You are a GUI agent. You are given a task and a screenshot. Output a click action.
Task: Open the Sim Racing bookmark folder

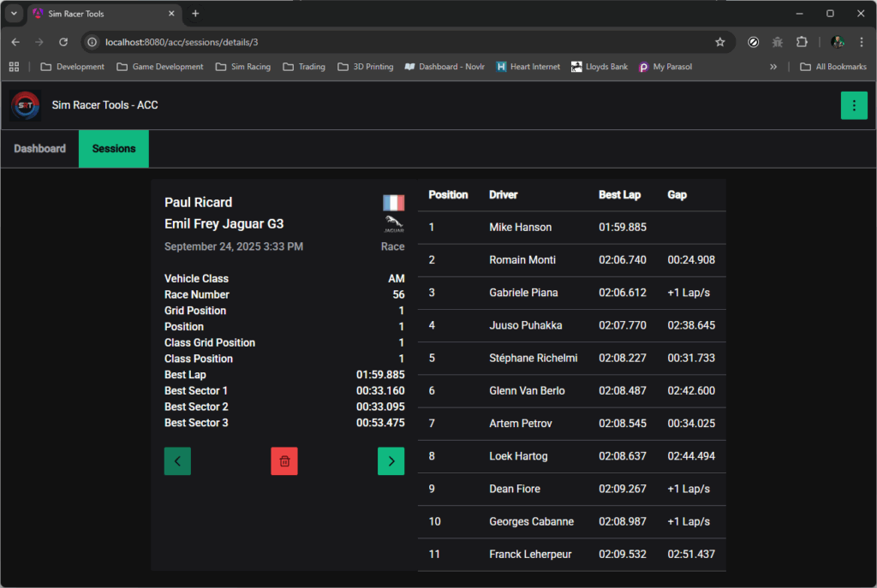(x=242, y=67)
